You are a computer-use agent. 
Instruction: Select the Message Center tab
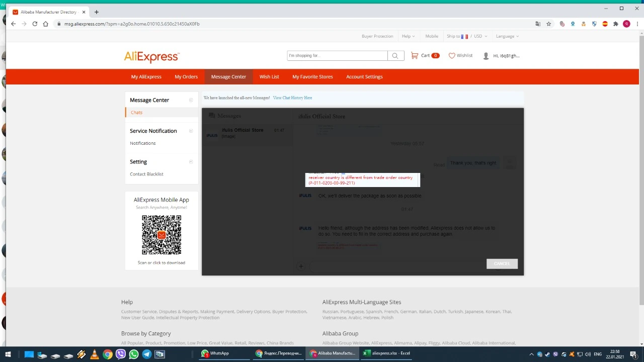click(x=228, y=77)
